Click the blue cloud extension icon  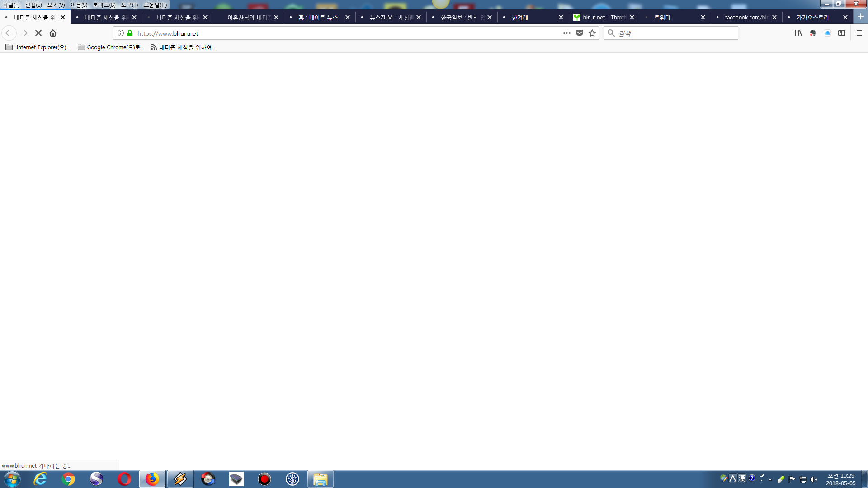coord(827,33)
